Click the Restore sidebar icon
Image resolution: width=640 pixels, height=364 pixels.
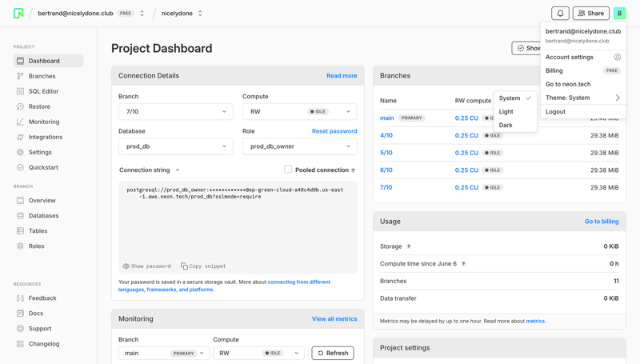coord(20,106)
